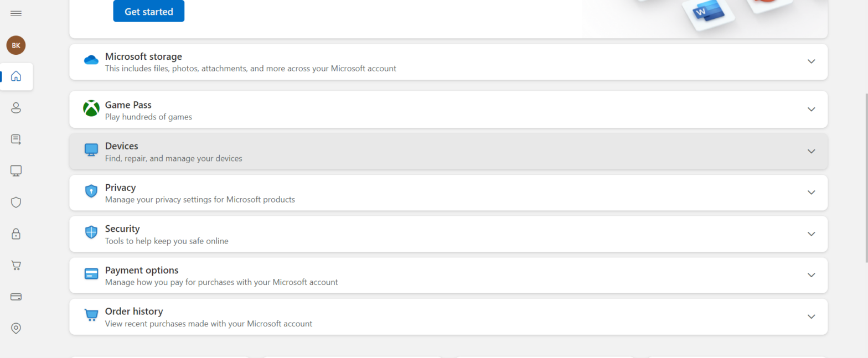The image size is (868, 358).
Task: Click the hamburger menu icon
Action: tap(16, 13)
